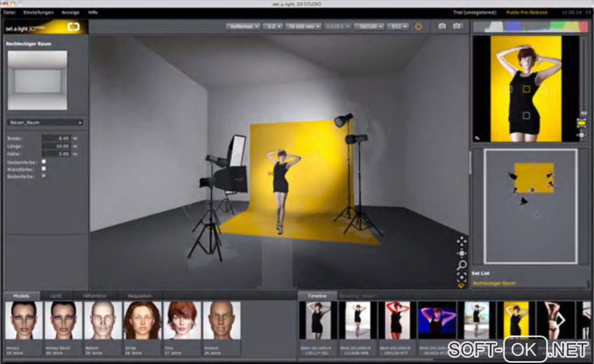Click the frame-all focus icon in viewport
This screenshot has width=594, height=364.
462,277
